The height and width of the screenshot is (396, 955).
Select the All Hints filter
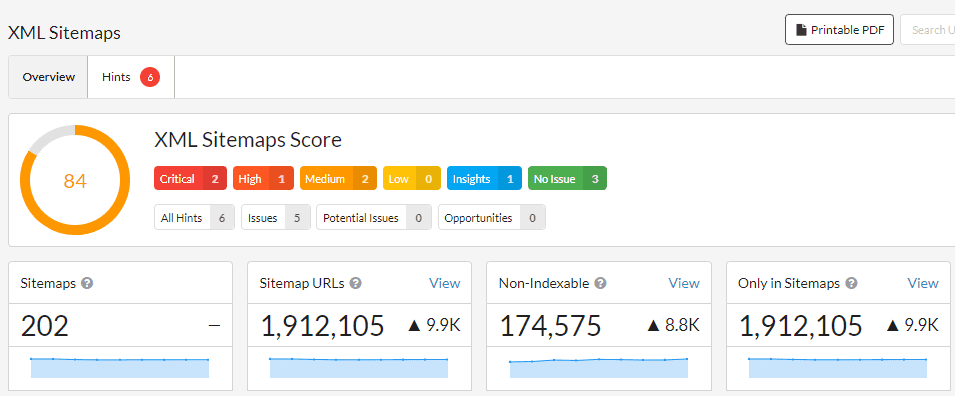point(194,217)
